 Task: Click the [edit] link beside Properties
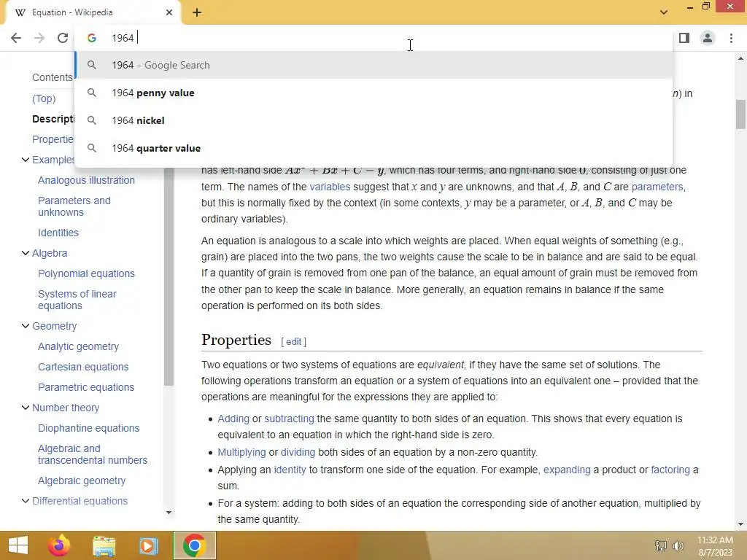pyautogui.click(x=293, y=341)
